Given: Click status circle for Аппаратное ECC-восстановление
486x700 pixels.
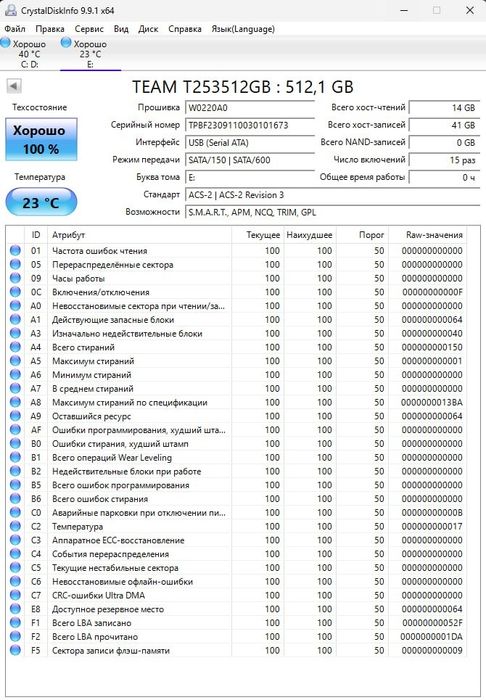Looking at the screenshot, I should point(15,540).
